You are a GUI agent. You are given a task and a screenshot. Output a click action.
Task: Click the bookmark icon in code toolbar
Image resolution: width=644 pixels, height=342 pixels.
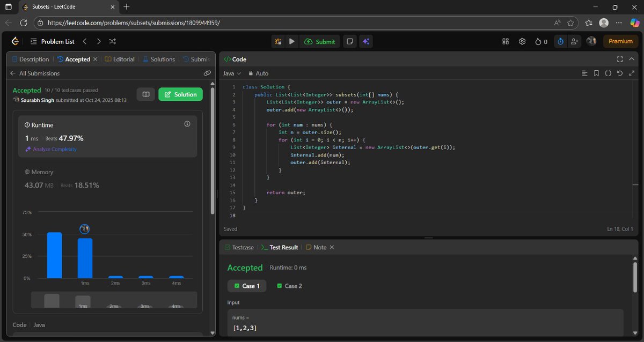(596, 73)
